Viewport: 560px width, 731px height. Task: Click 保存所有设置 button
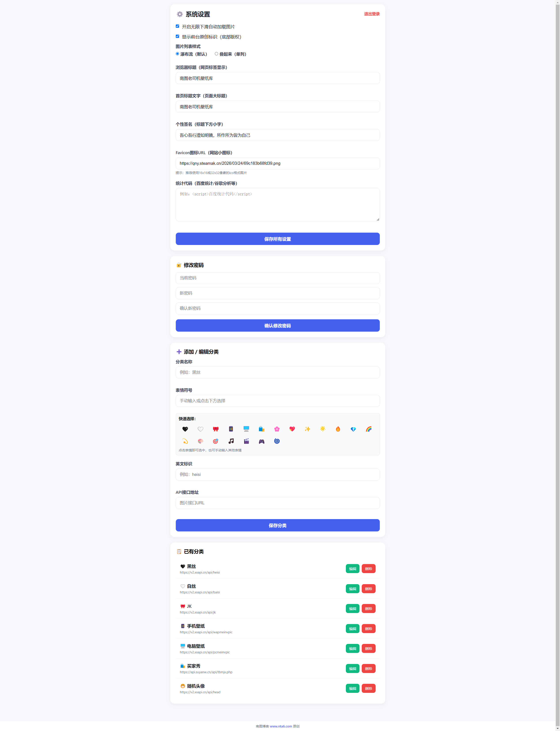coord(277,239)
